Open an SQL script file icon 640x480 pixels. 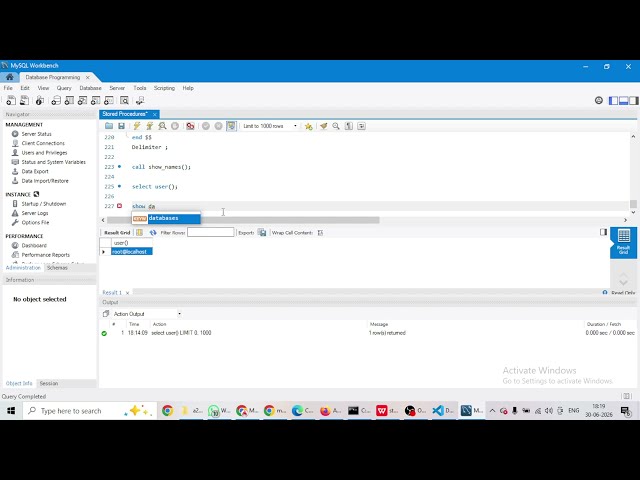[x=24, y=100]
